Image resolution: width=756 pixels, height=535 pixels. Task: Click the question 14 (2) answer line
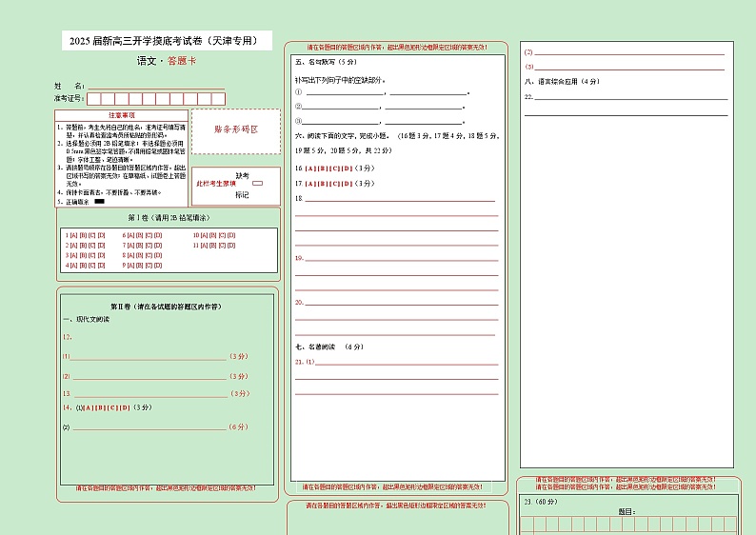149,427
